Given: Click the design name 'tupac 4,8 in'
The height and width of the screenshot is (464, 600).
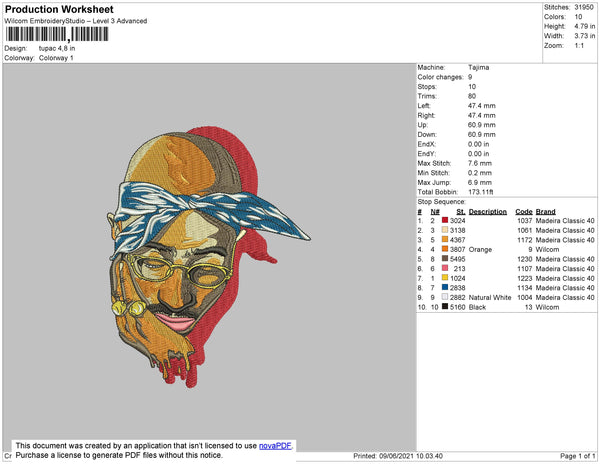Looking at the screenshot, I should (57, 49).
